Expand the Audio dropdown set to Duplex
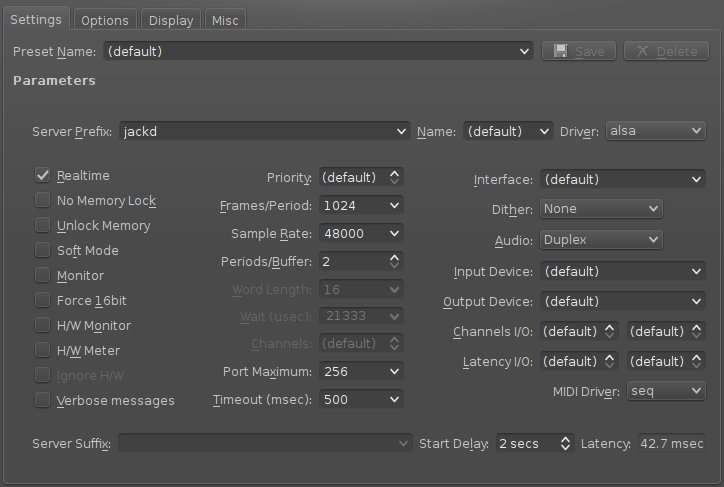 601,241
